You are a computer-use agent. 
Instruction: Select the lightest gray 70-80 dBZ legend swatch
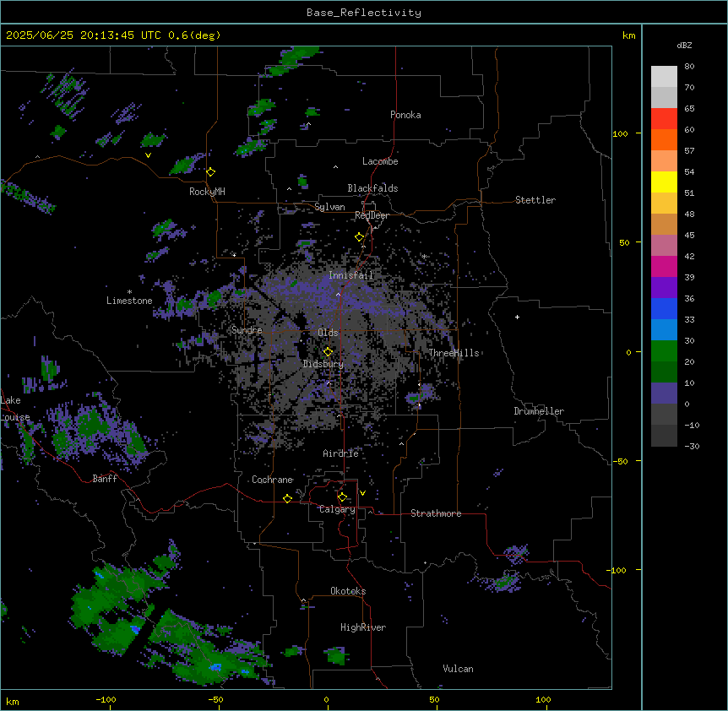pyautogui.click(x=664, y=77)
